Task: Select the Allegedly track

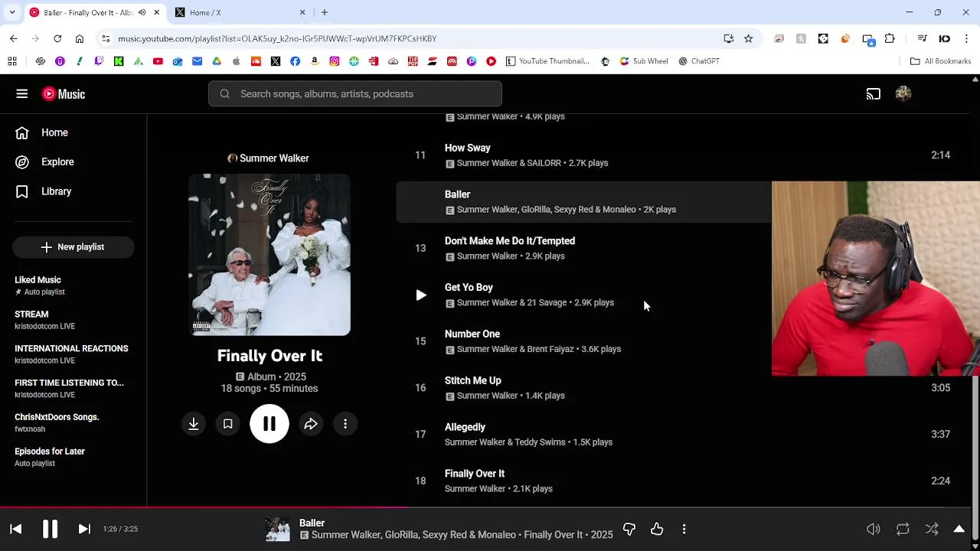Action: [465, 427]
